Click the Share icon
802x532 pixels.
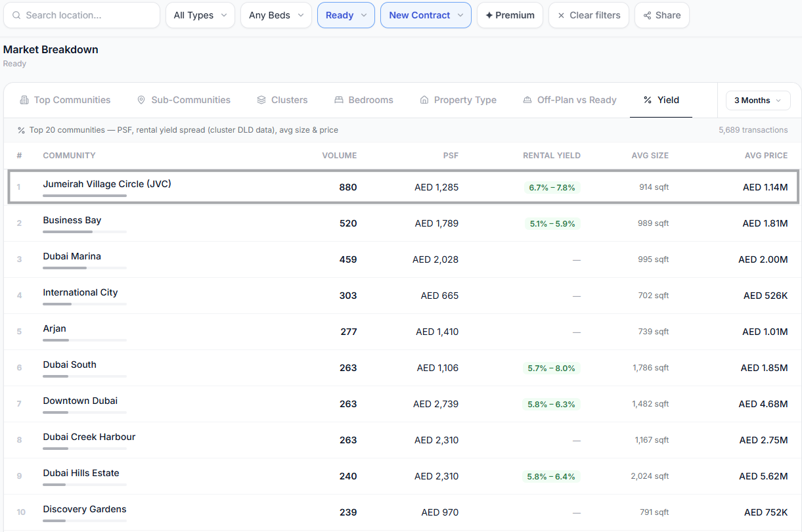point(648,15)
